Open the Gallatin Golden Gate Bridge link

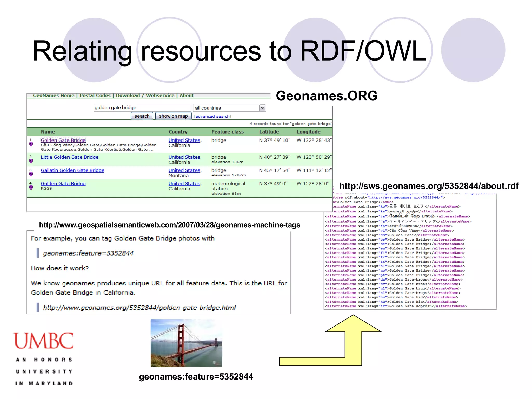72,170
